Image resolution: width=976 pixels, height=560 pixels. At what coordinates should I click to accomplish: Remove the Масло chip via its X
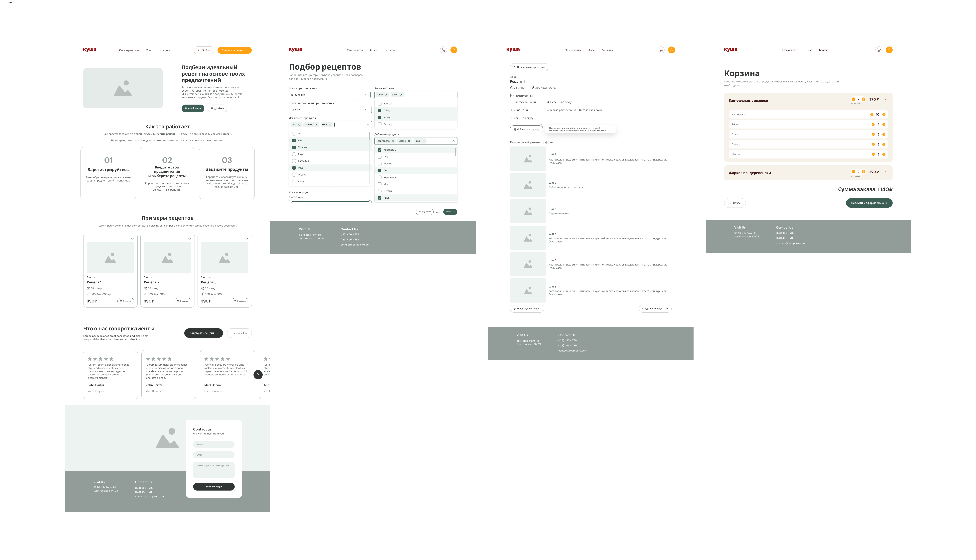point(409,141)
